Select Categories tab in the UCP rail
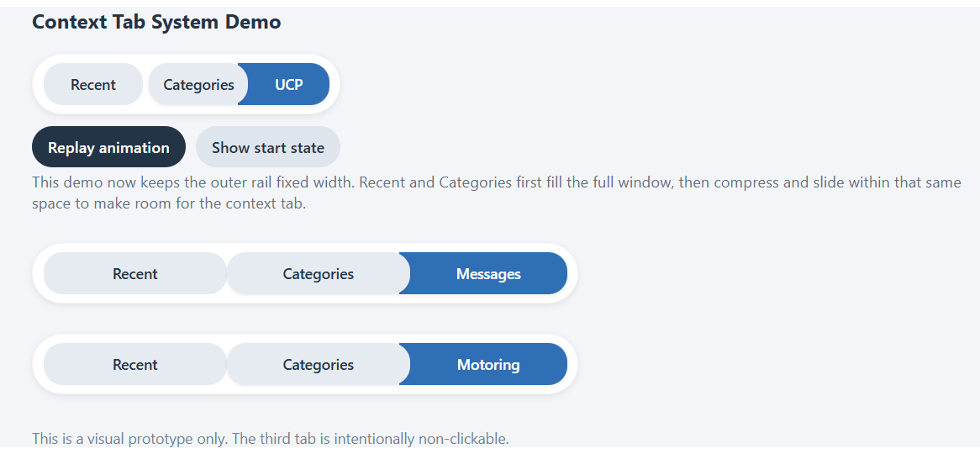Viewport: 980px width, 475px height. (198, 85)
